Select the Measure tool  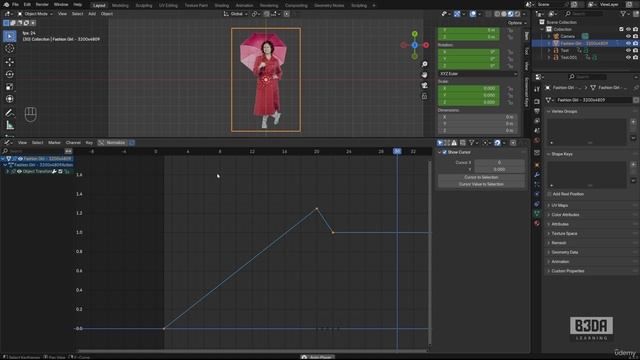click(10, 125)
